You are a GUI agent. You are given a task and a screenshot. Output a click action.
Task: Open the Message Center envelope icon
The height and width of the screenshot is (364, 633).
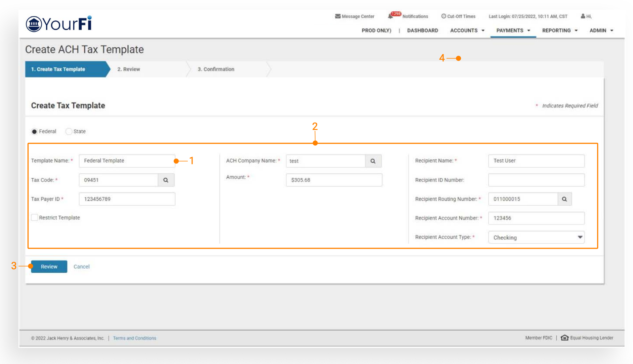point(338,16)
